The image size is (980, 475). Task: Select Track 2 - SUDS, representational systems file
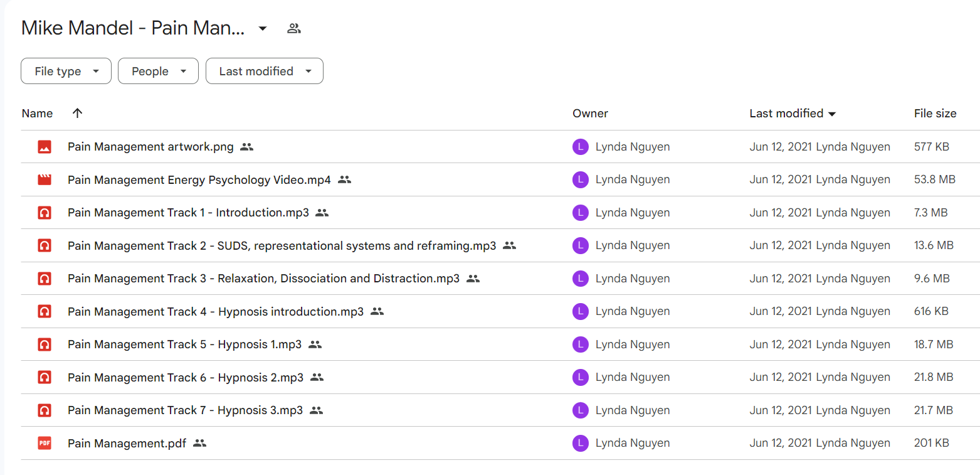tap(282, 245)
